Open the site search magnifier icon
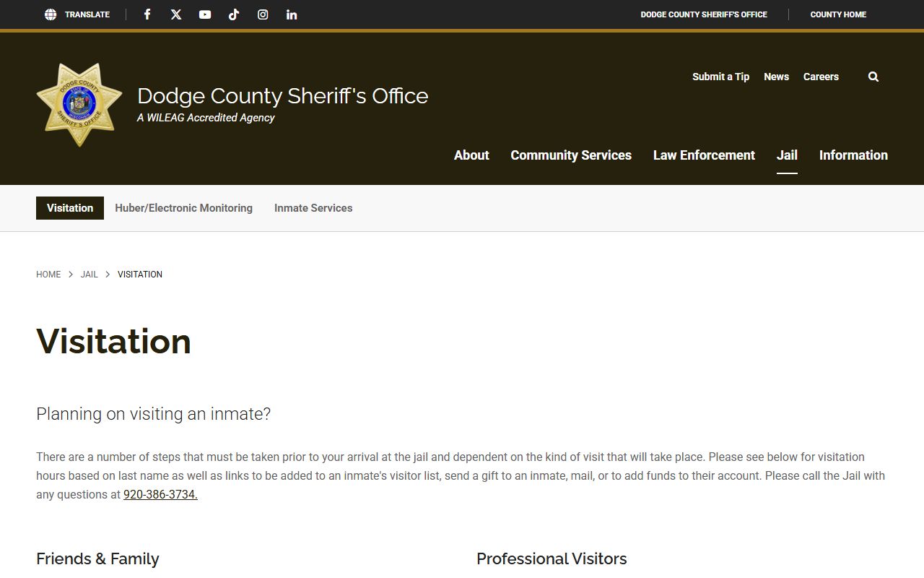 873,77
